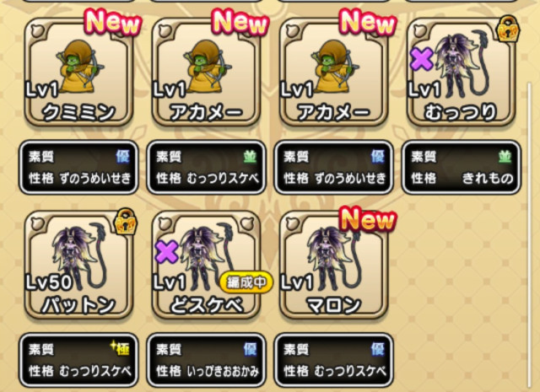
Task: Select the マロン monster card
Action: pos(333,265)
